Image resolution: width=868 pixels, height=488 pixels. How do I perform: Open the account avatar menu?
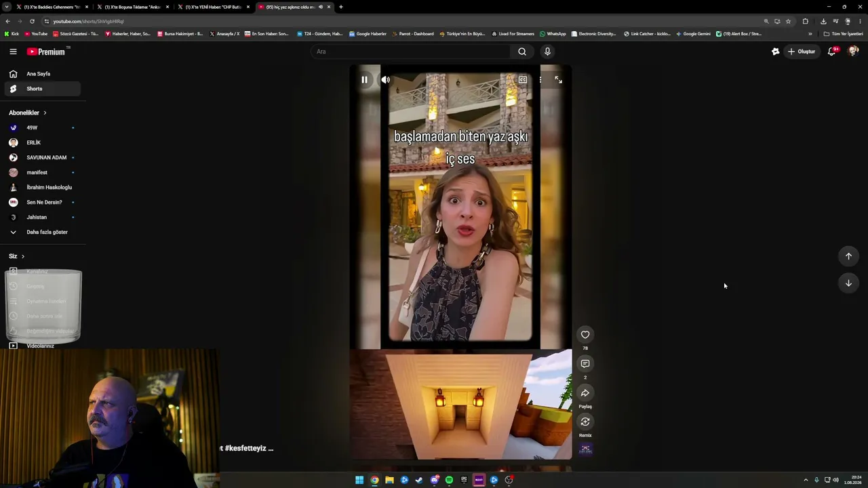[x=853, y=52]
